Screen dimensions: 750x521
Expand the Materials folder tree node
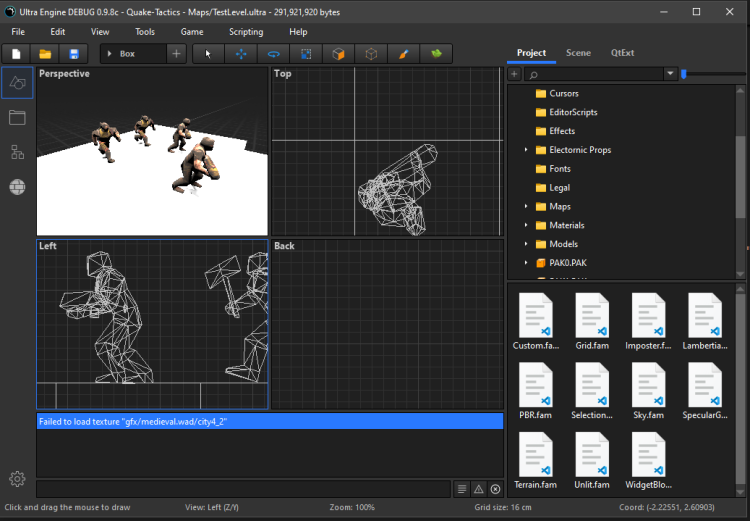(527, 225)
